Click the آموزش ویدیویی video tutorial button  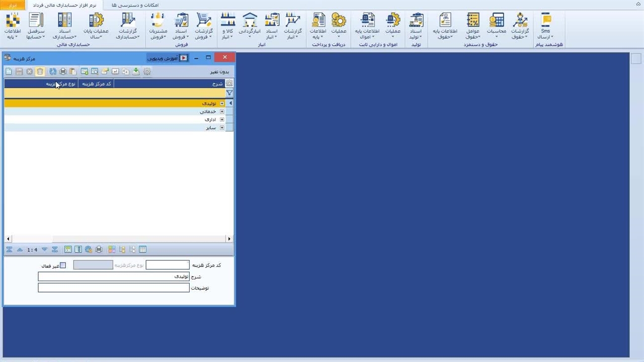click(168, 58)
